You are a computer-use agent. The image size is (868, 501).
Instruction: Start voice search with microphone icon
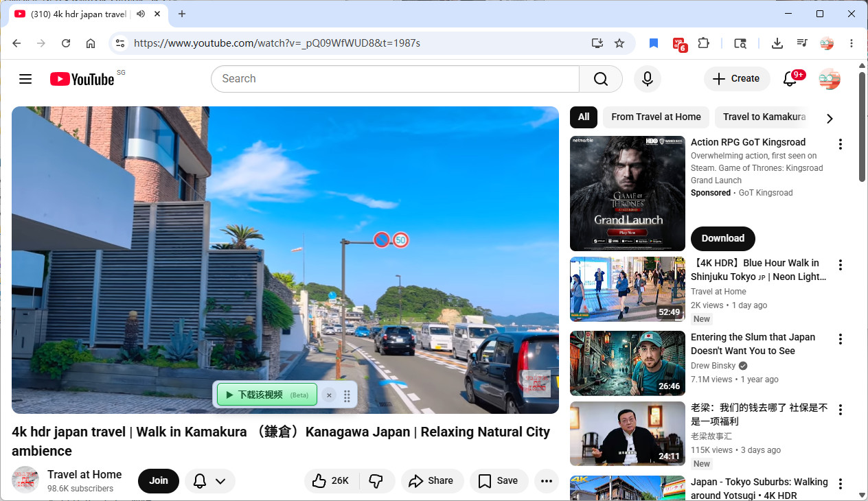[x=647, y=79]
